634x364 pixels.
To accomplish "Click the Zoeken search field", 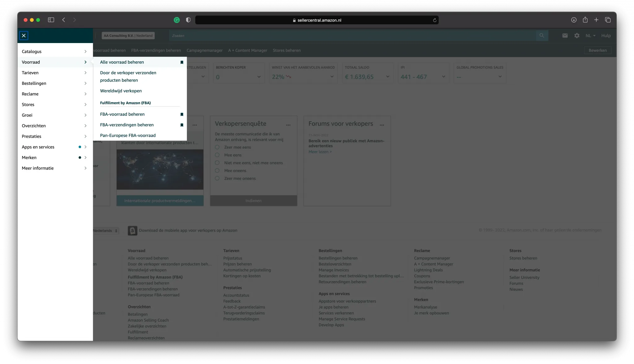I will 352,36.
